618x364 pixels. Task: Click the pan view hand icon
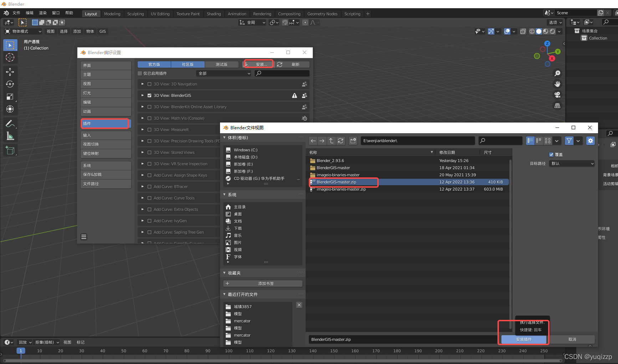click(x=557, y=84)
